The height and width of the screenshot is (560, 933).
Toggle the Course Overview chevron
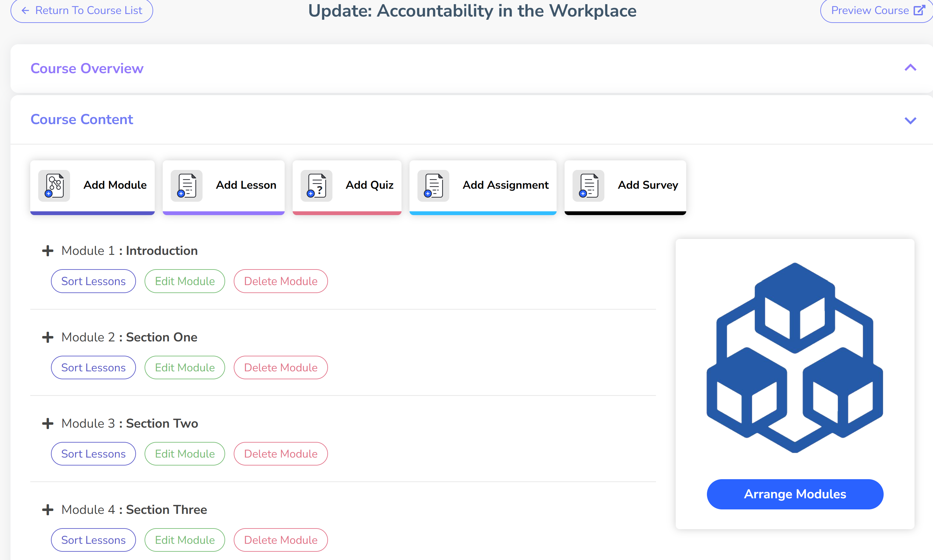pyautogui.click(x=910, y=68)
